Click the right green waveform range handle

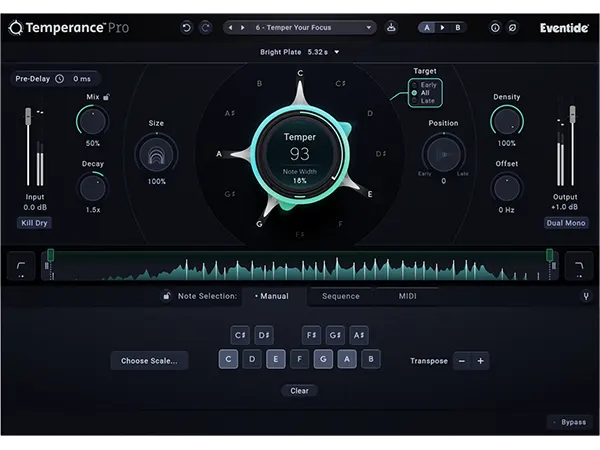point(549,255)
